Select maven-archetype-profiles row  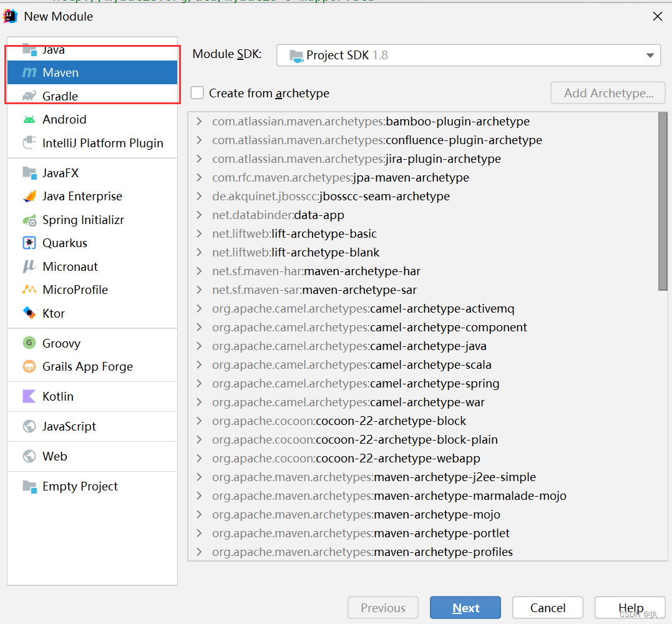(422, 552)
